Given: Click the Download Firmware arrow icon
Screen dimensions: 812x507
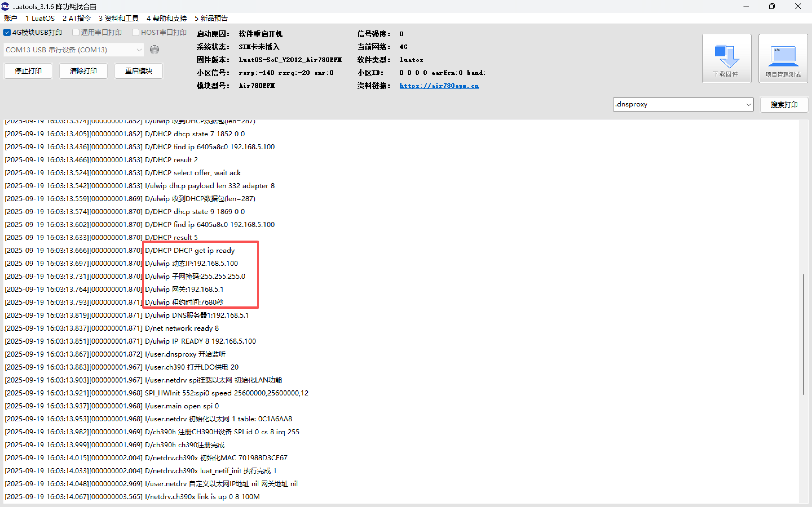Looking at the screenshot, I should pyautogui.click(x=727, y=56).
